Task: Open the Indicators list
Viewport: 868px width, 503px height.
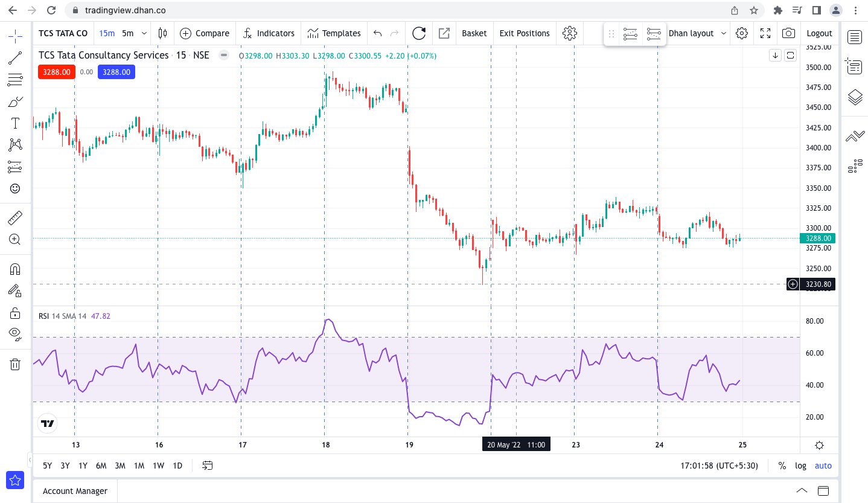Action: (269, 33)
